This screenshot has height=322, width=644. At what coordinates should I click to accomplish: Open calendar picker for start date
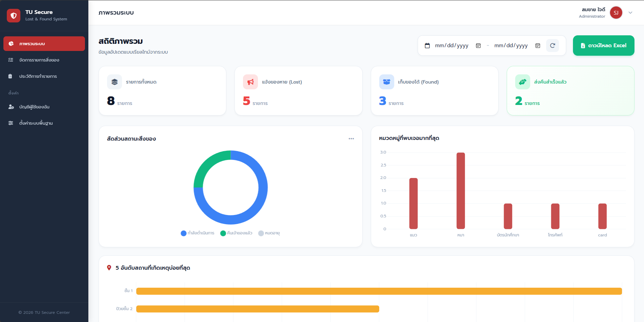(x=478, y=46)
